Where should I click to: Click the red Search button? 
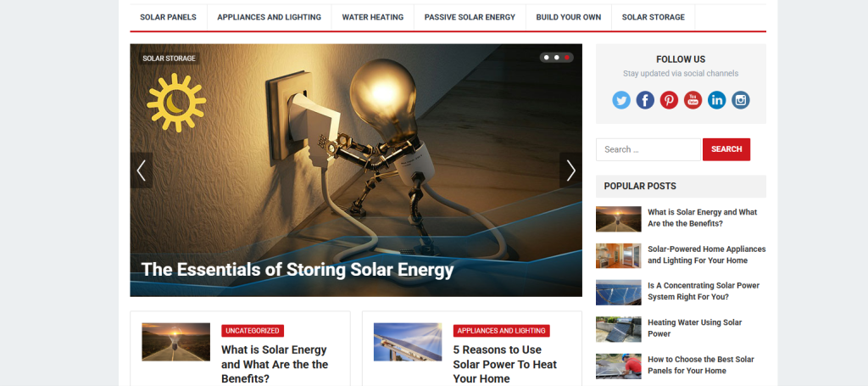(x=726, y=149)
